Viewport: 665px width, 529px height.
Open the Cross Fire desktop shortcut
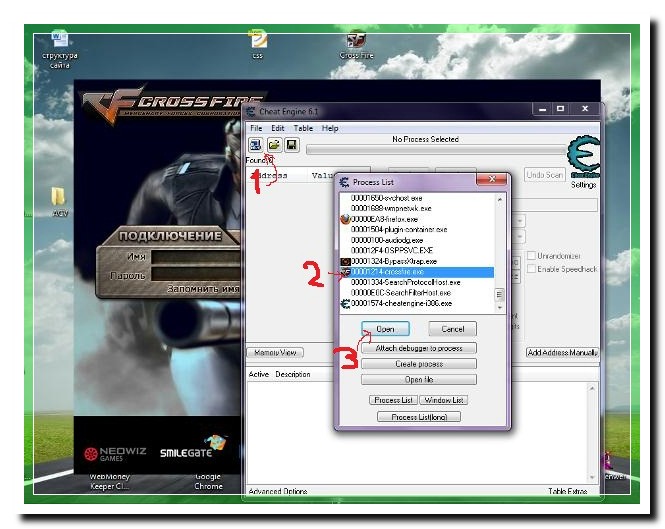[356, 45]
